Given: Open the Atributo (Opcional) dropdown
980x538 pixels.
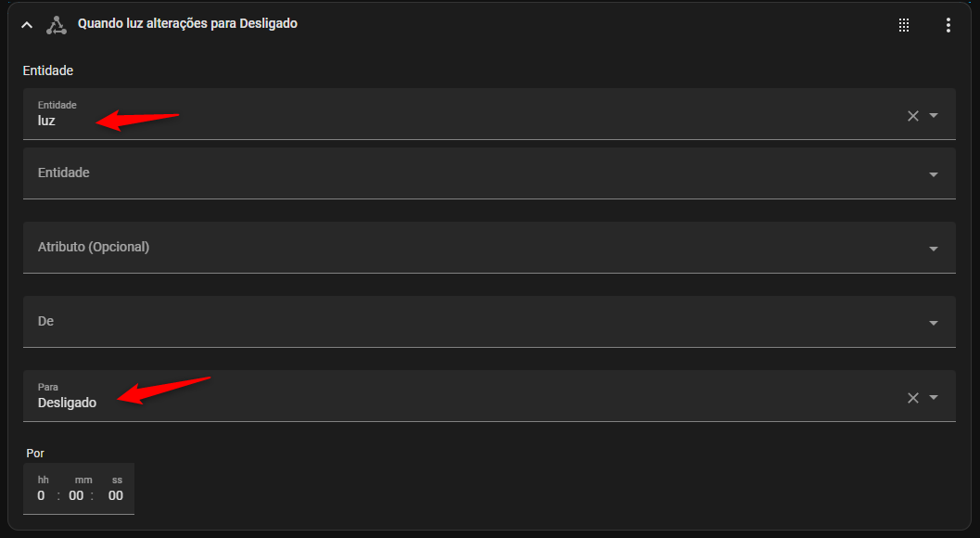Looking at the screenshot, I should pyautogui.click(x=490, y=248).
